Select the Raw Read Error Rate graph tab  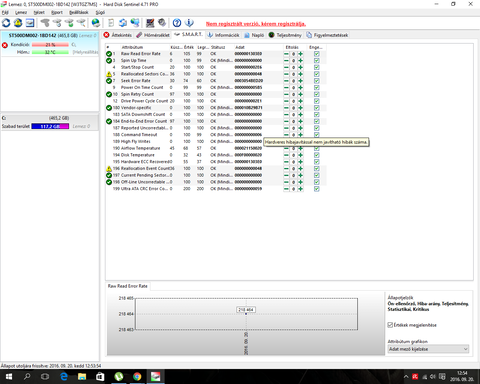coord(128,286)
